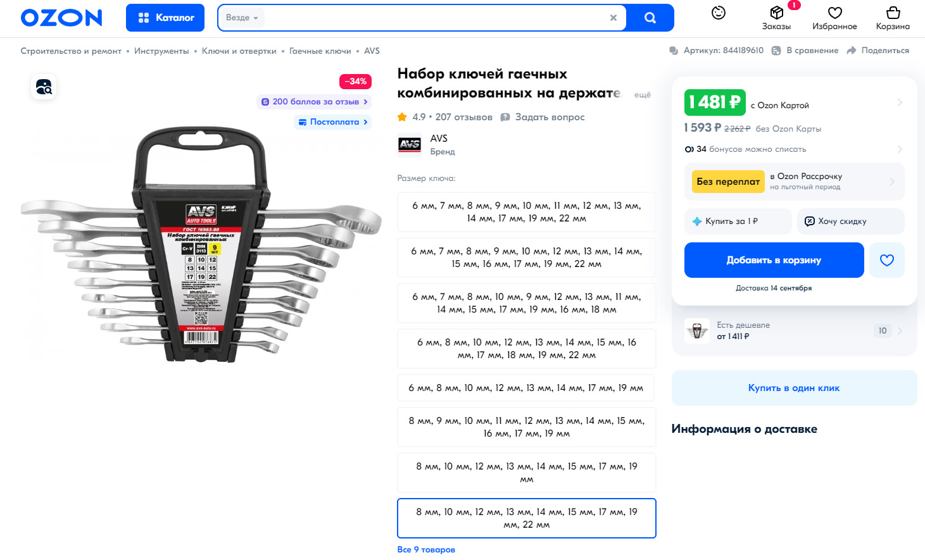Go to Гаечные ключи breadcrumb

point(320,51)
